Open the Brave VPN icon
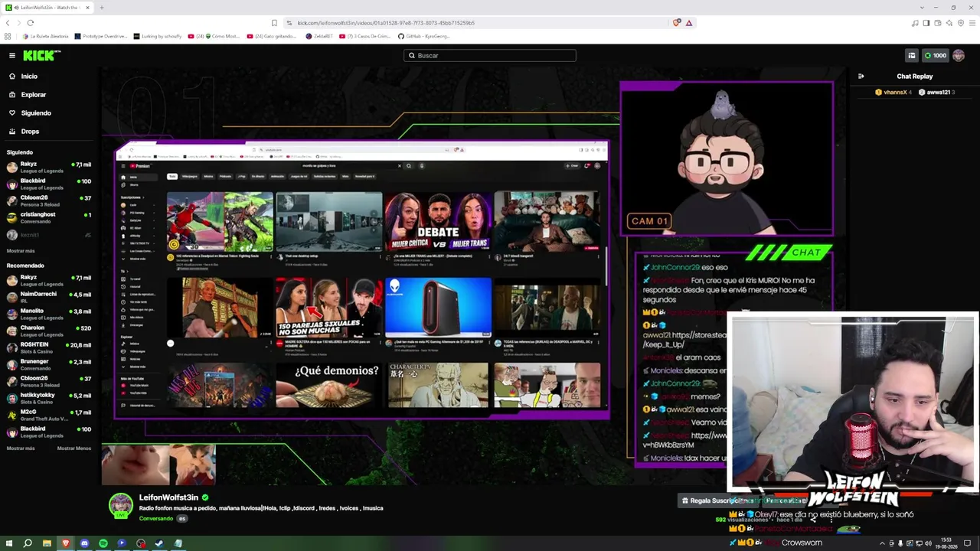Screen dimensions: 980x551 tap(961, 23)
